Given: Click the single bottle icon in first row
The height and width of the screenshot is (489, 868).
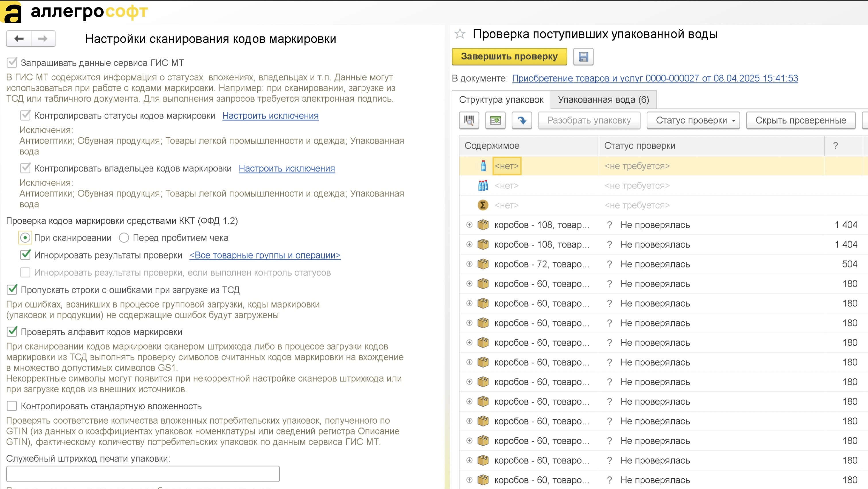Looking at the screenshot, I should pyautogui.click(x=483, y=166).
